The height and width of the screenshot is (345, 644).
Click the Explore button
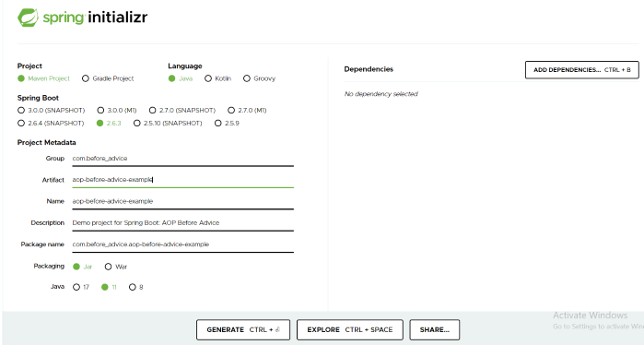point(350,330)
